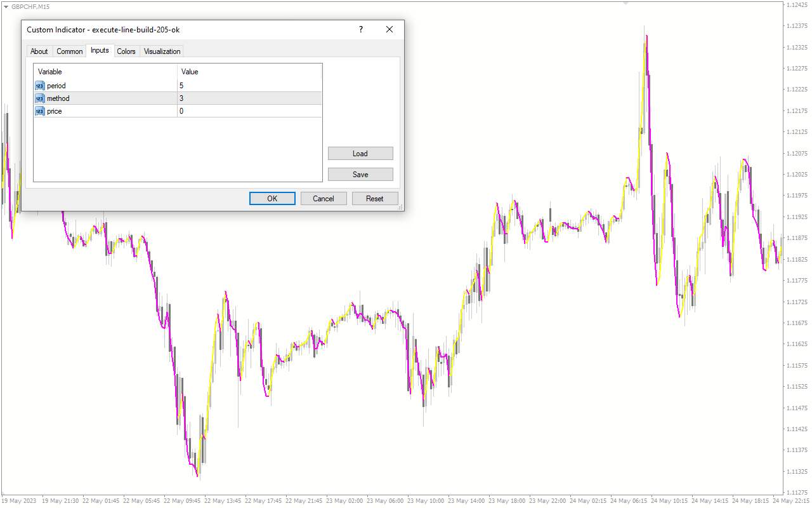The height and width of the screenshot is (508, 812).
Task: Save the current input settings
Action: click(360, 175)
